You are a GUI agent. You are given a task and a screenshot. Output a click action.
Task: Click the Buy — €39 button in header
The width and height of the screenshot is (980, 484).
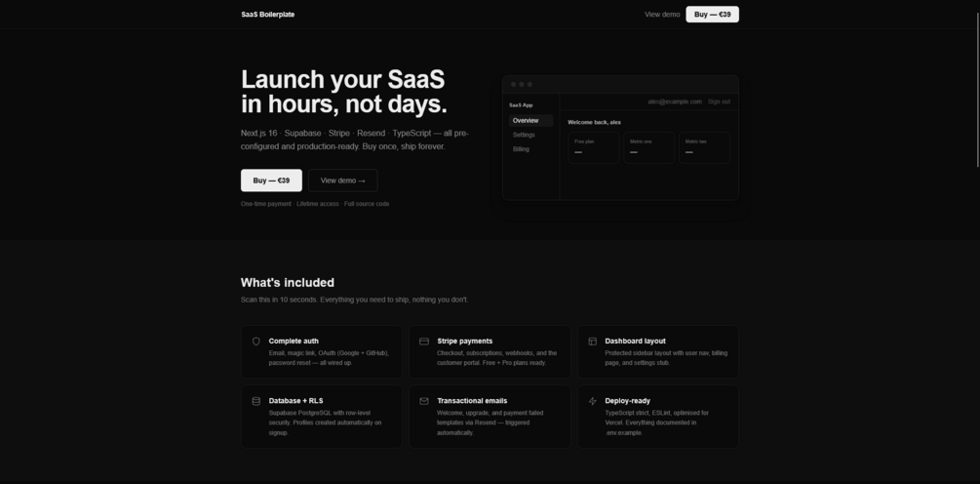(712, 15)
